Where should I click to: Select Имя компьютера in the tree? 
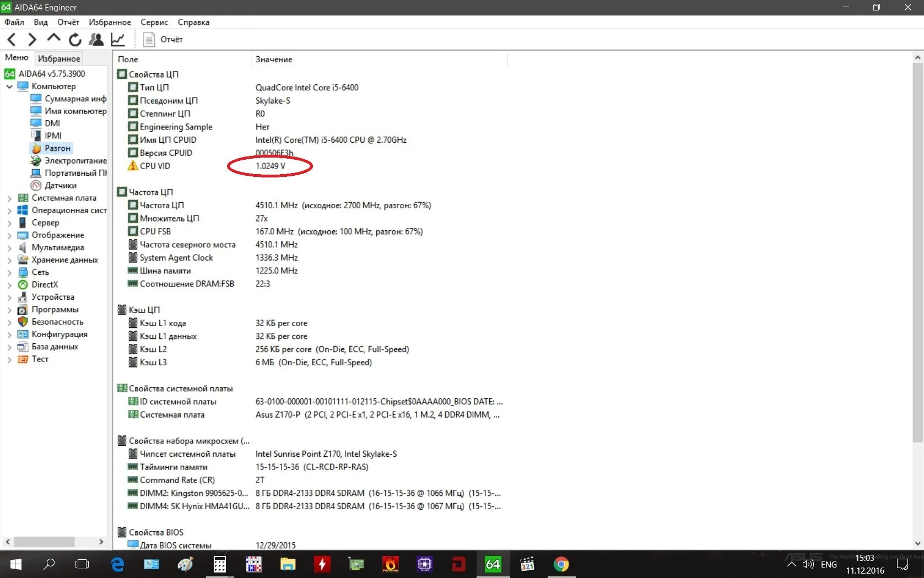point(75,111)
